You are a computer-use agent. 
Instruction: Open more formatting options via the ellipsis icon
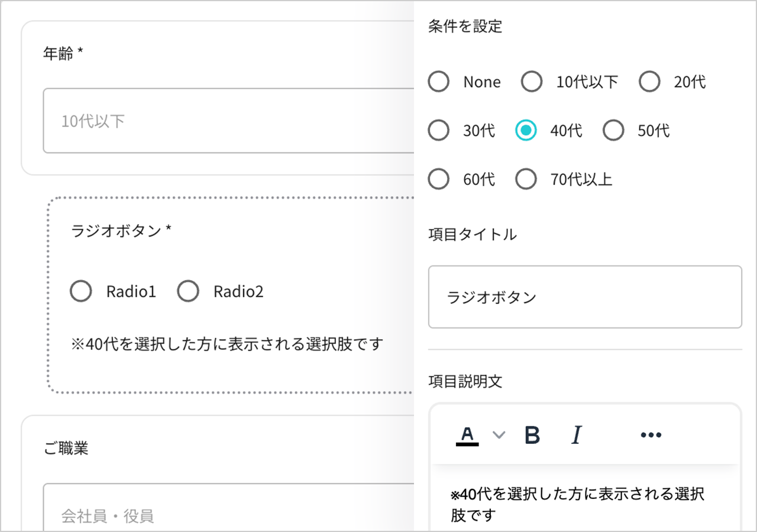tap(650, 434)
